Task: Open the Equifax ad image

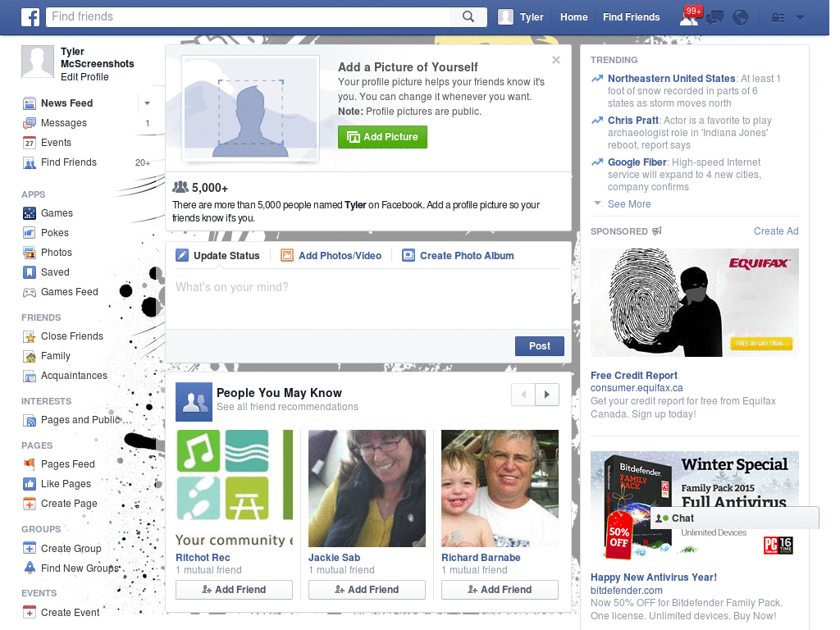Action: pyautogui.click(x=694, y=303)
